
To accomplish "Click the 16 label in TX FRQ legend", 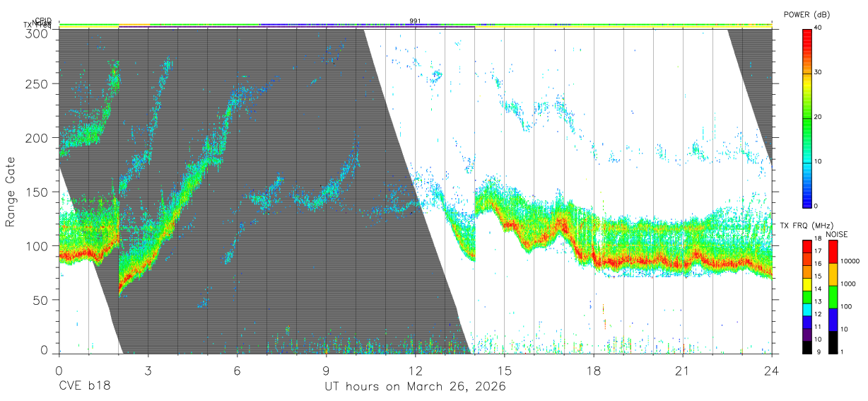I will (819, 263).
